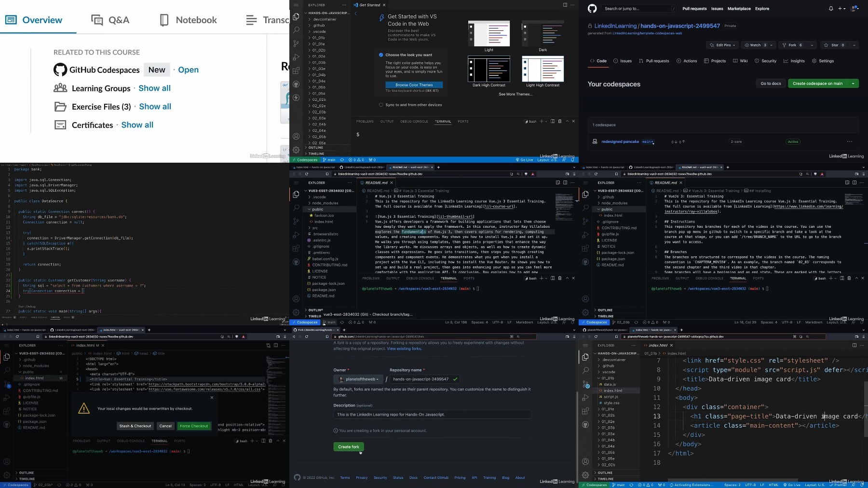Pick the Light High Contrast theme thumbnail
This screenshot has height=488, width=868.
pyautogui.click(x=542, y=71)
